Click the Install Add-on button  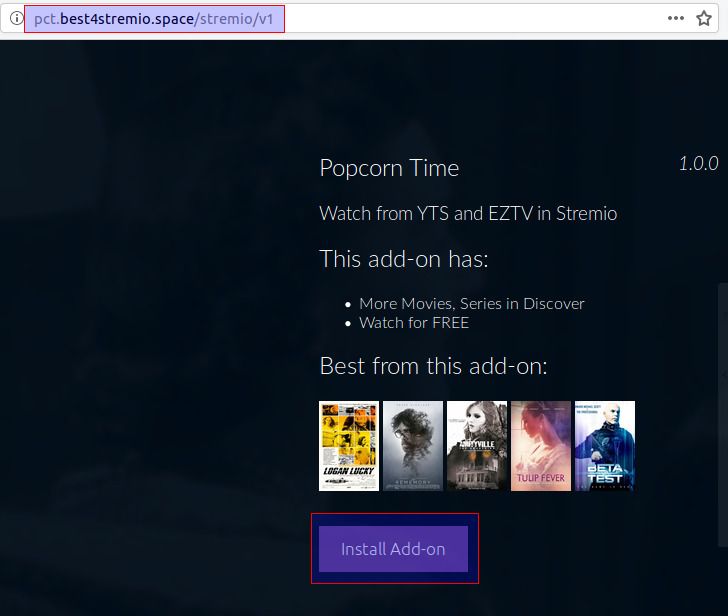click(393, 549)
